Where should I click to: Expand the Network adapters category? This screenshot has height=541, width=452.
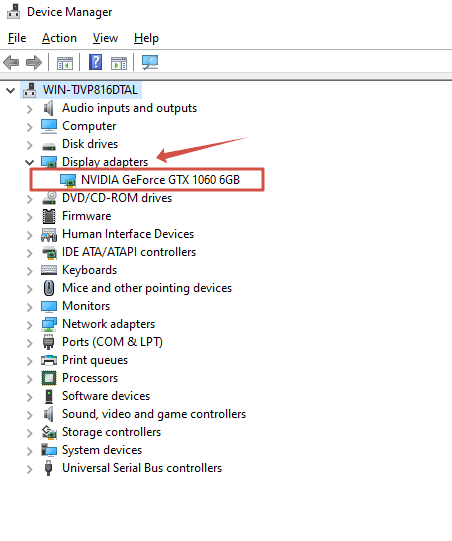(x=30, y=325)
